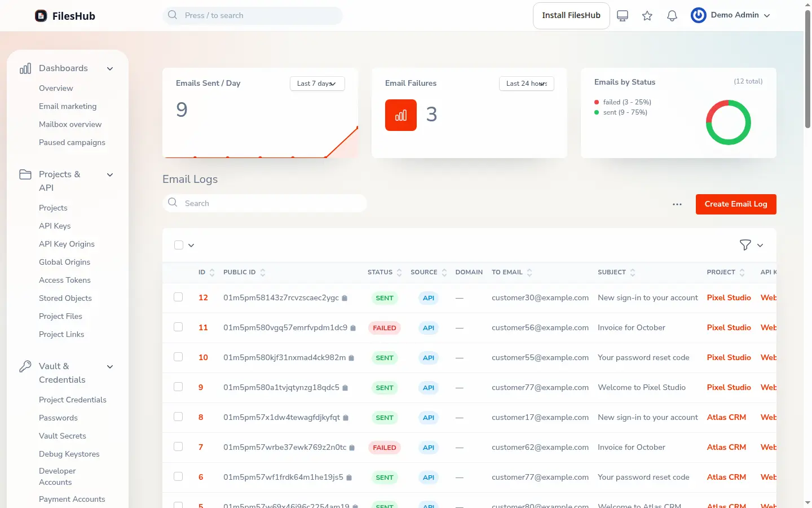Click the star favorites icon
The width and height of the screenshot is (812, 508).
pyautogui.click(x=647, y=16)
